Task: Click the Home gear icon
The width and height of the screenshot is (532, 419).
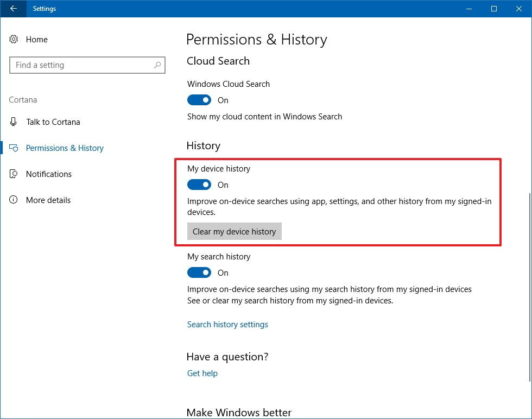Action: pyautogui.click(x=13, y=39)
